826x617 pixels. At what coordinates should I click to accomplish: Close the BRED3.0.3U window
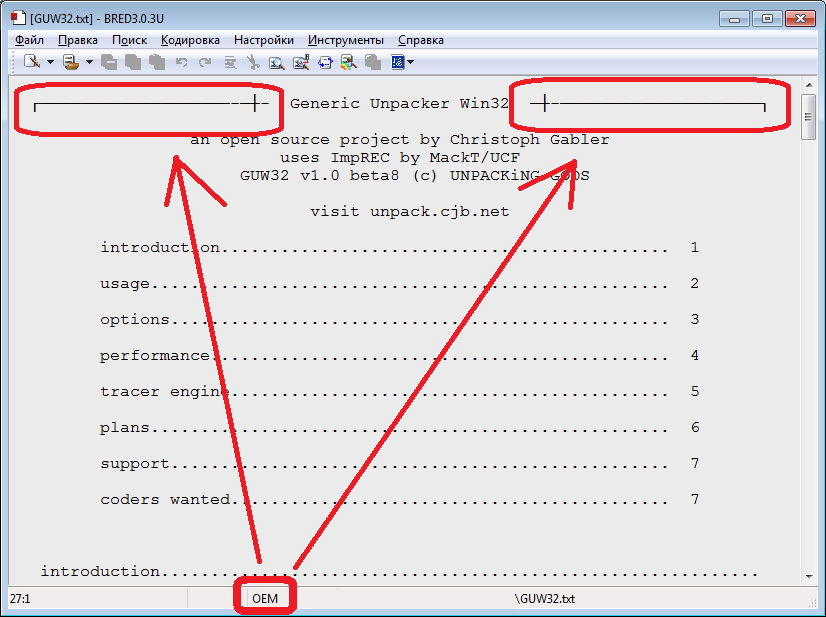tap(800, 19)
